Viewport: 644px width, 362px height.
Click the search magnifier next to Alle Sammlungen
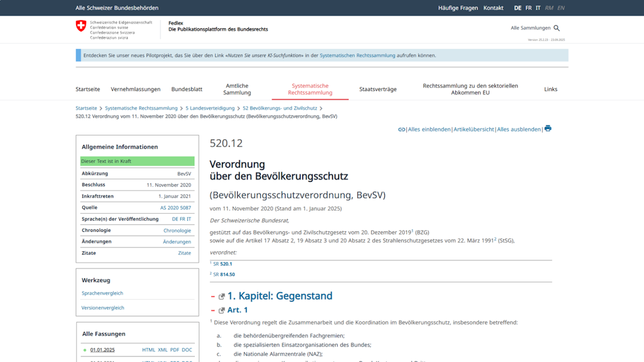556,28
